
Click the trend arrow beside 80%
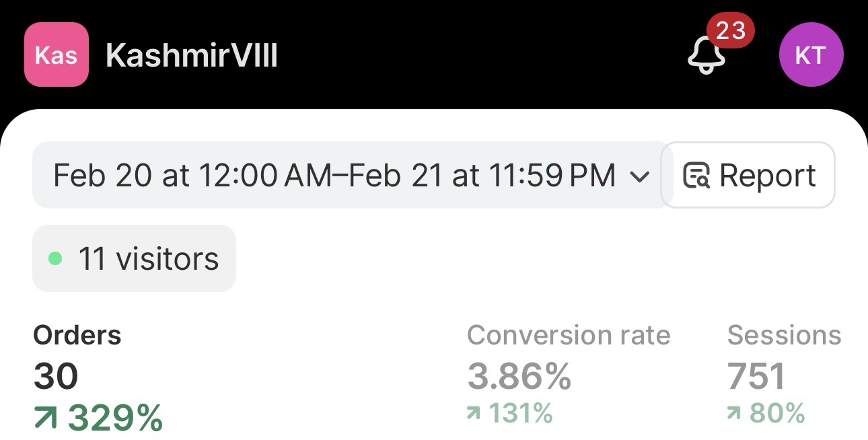click(x=734, y=414)
